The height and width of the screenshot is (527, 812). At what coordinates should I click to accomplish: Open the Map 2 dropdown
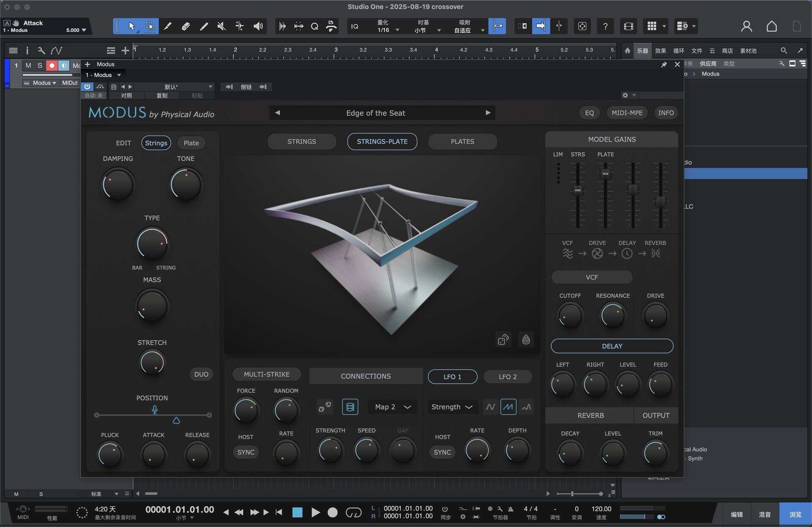click(393, 407)
